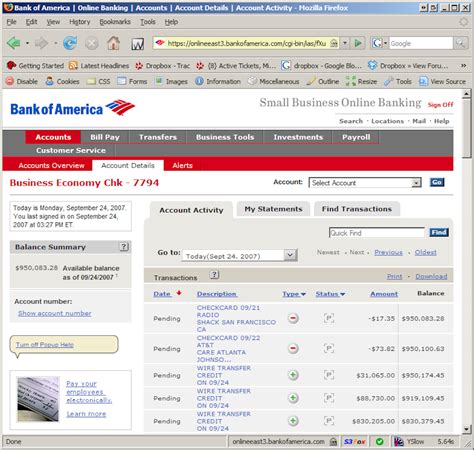Open the Web Developer Outline menu

pyautogui.click(x=323, y=81)
